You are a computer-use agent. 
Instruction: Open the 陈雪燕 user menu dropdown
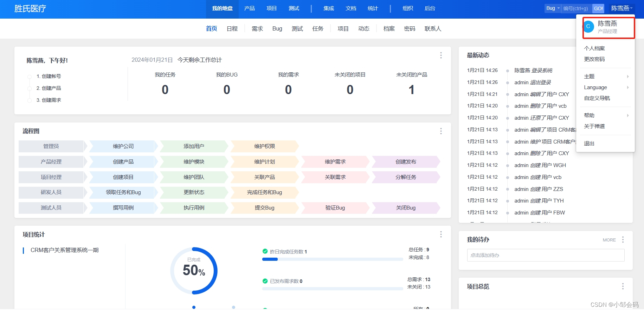(x=622, y=8)
